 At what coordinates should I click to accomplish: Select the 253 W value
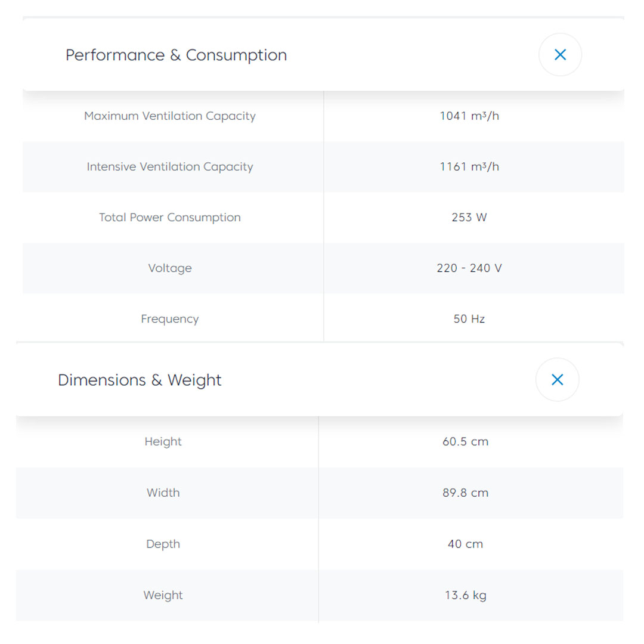pos(469,218)
